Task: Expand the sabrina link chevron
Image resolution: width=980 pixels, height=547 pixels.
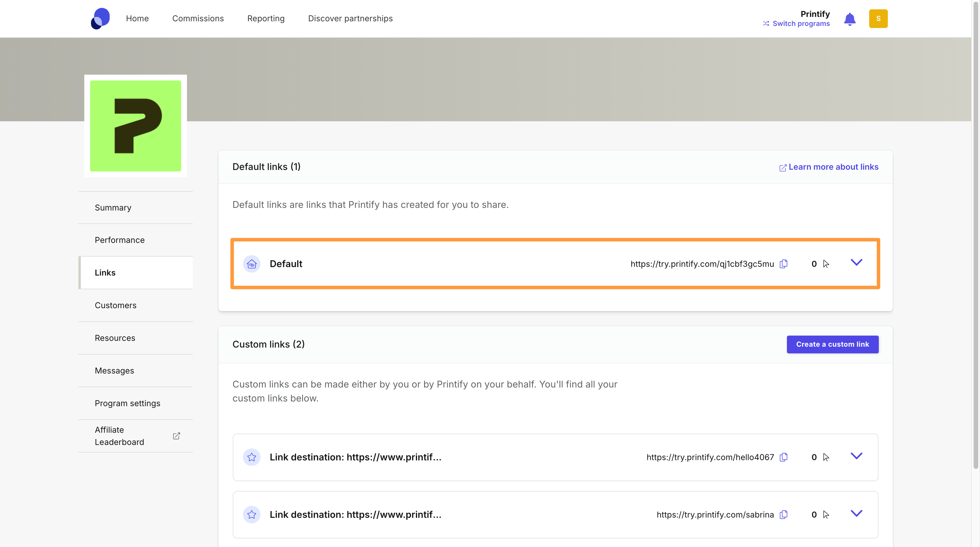Action: point(856,513)
